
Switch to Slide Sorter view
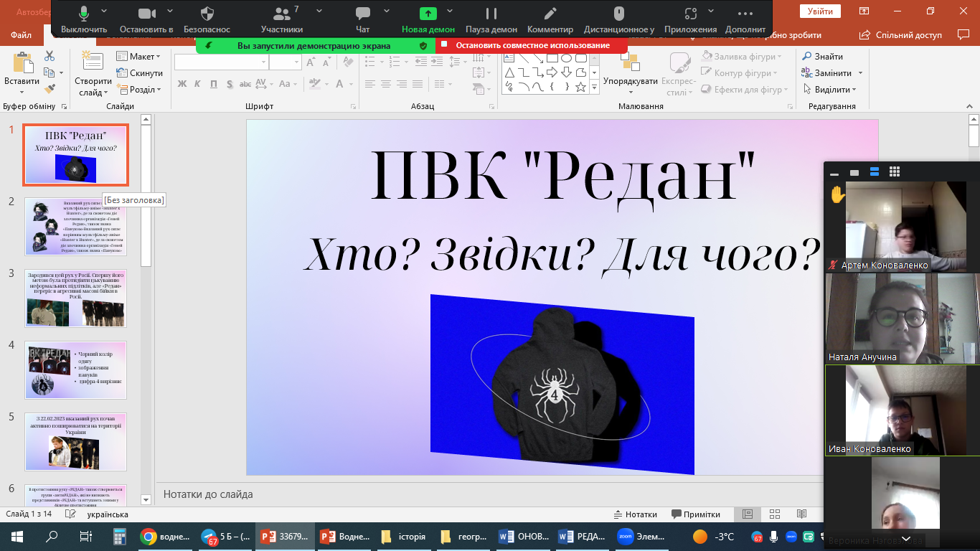(x=774, y=514)
